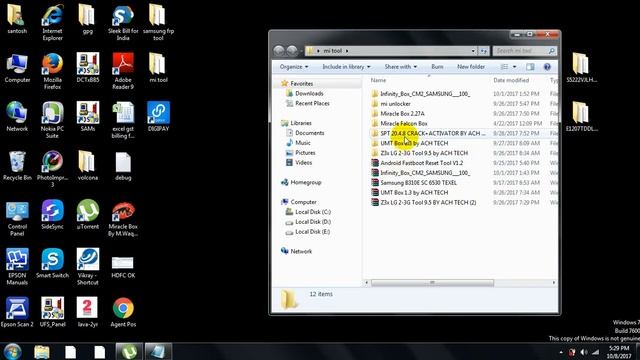Click the horizontal scrollbar in file list
The height and width of the screenshot is (360, 640).
point(432,282)
